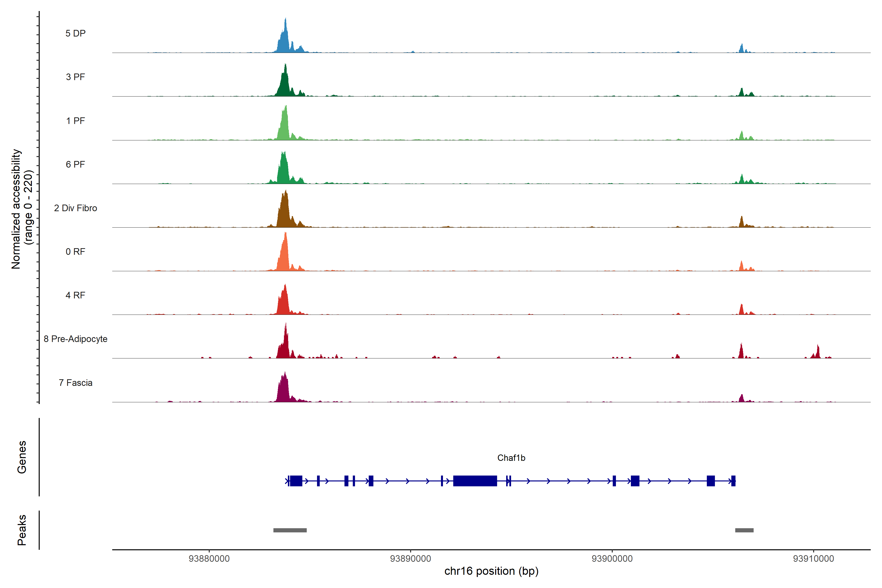Click the 4 RF track label
Viewport: 882px width, 588px height.
pos(75,295)
